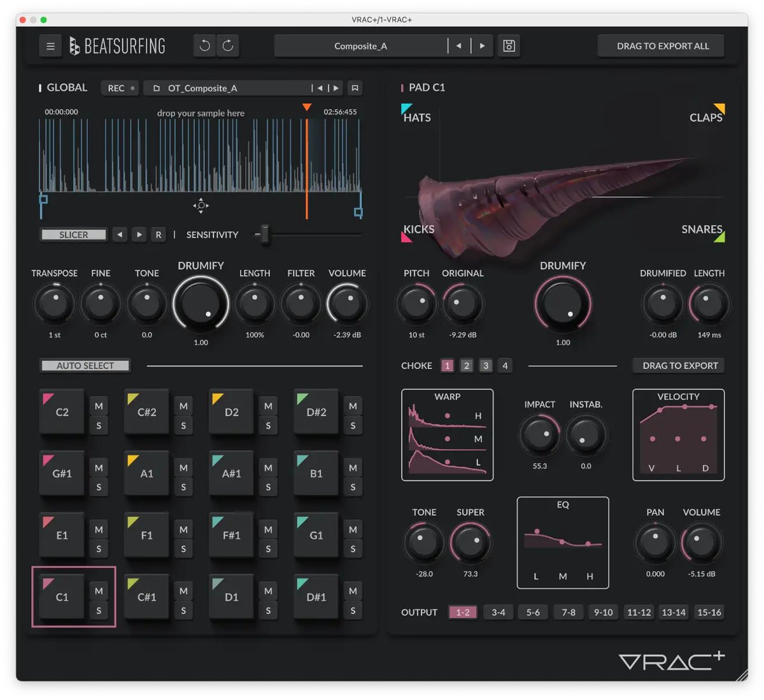764x700 pixels.
Task: Mute pad F1
Action: tap(183, 529)
